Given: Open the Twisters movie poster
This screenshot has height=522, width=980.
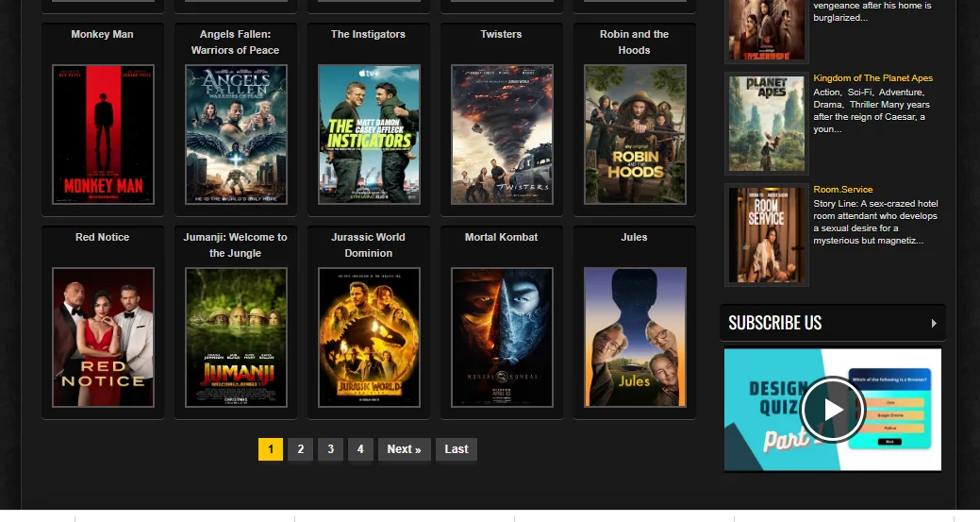Looking at the screenshot, I should click(x=502, y=134).
